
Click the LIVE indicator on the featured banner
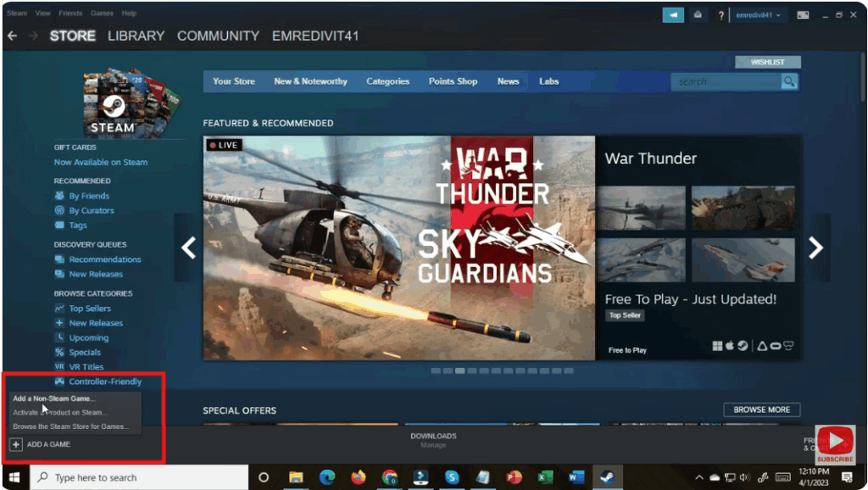click(x=223, y=144)
